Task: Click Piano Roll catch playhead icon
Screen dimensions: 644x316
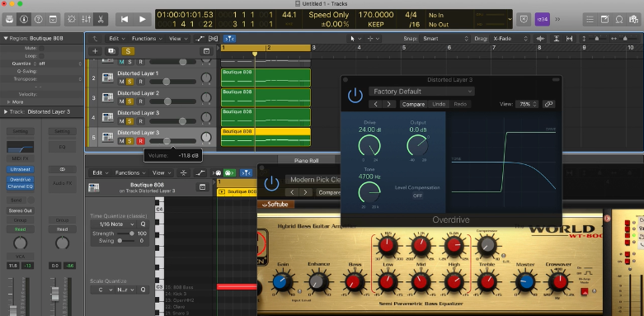Action: click(x=246, y=173)
